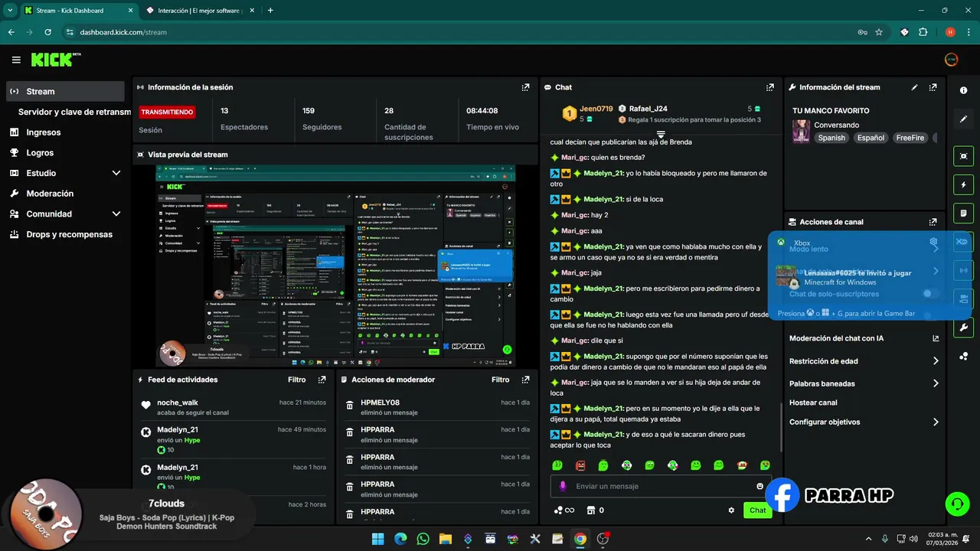Open Xbox notification settings gear

(x=933, y=242)
